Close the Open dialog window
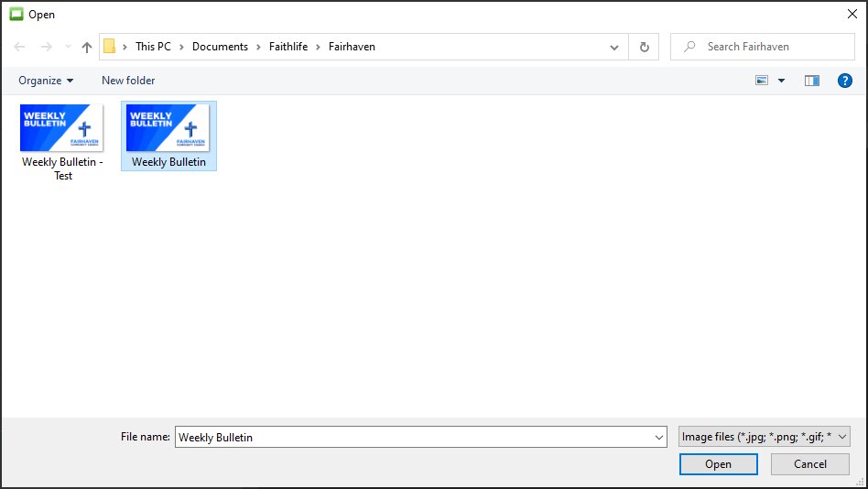 [852, 14]
